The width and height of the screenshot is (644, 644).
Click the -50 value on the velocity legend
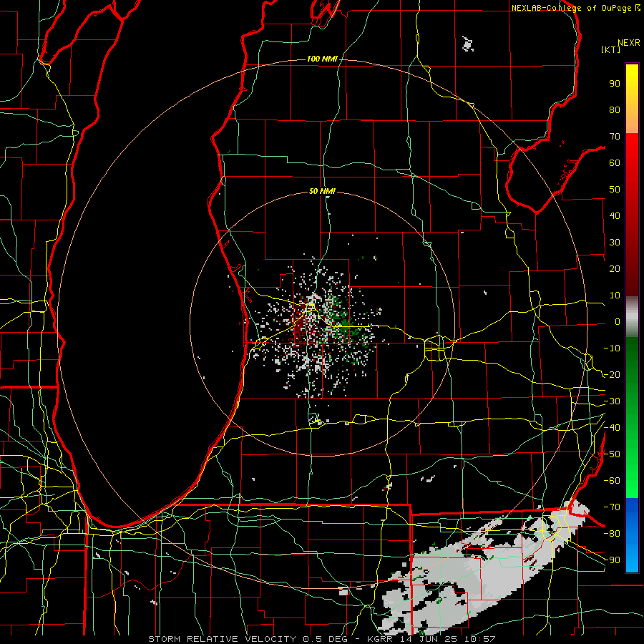(x=612, y=454)
